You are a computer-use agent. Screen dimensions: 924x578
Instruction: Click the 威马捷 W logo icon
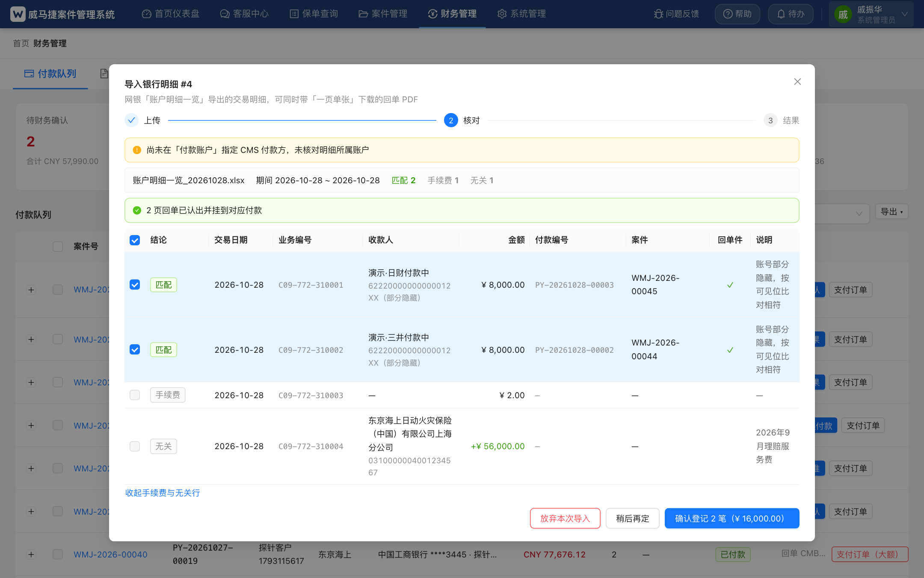pos(18,14)
